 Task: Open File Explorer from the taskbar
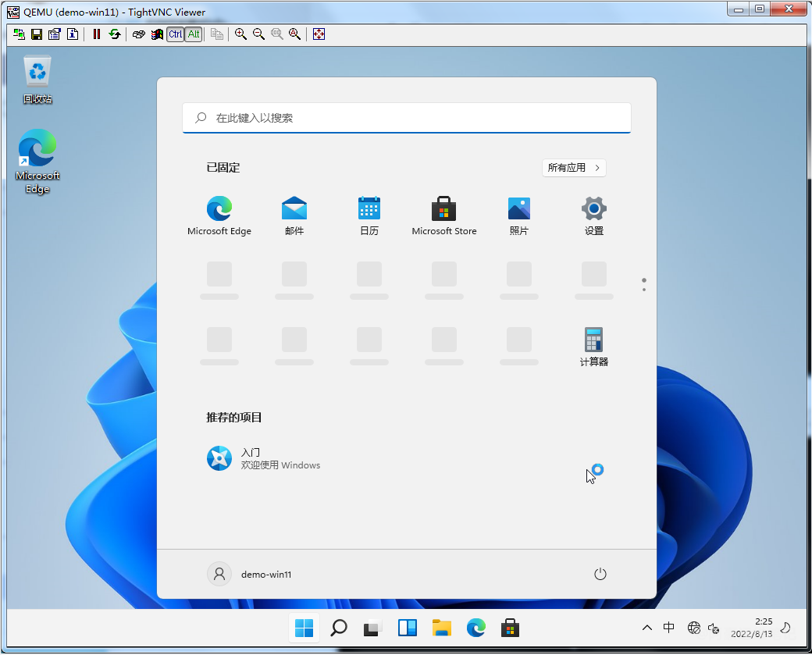pos(442,628)
